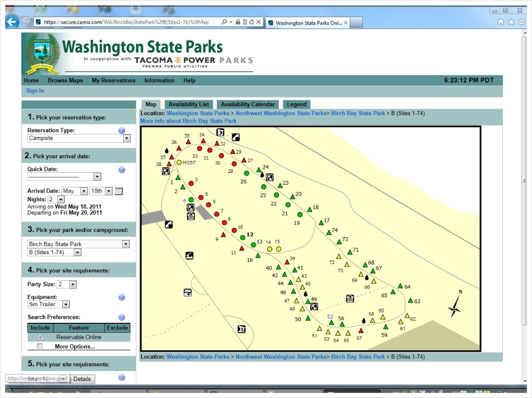Select green triangle campsite 17 on map
The height and width of the screenshot is (398, 532).
321,223
